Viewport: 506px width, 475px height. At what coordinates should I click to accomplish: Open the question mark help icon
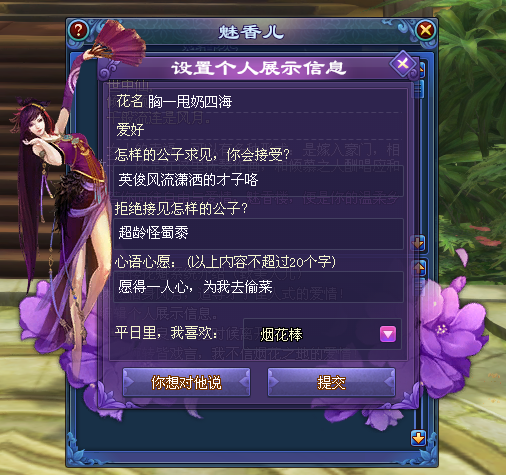[x=79, y=30]
